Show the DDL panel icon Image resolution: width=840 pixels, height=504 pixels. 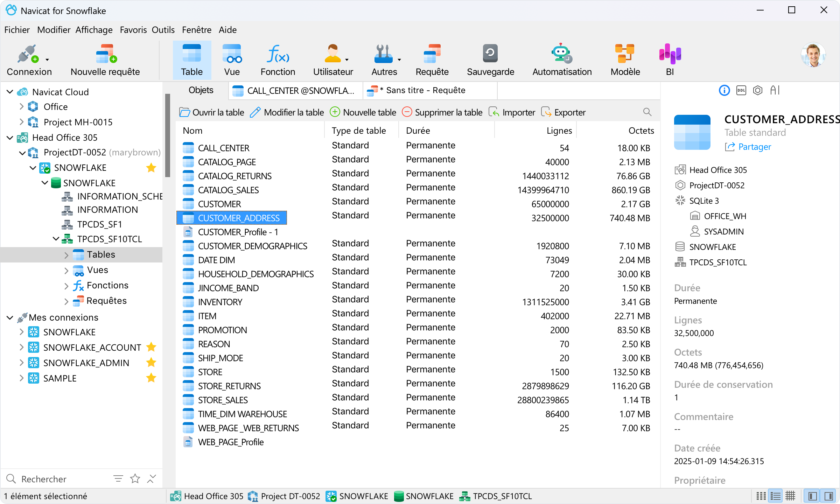coord(741,90)
